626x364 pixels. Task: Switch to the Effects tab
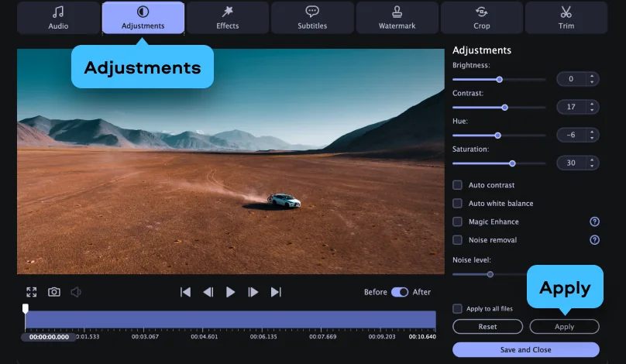[x=228, y=18]
